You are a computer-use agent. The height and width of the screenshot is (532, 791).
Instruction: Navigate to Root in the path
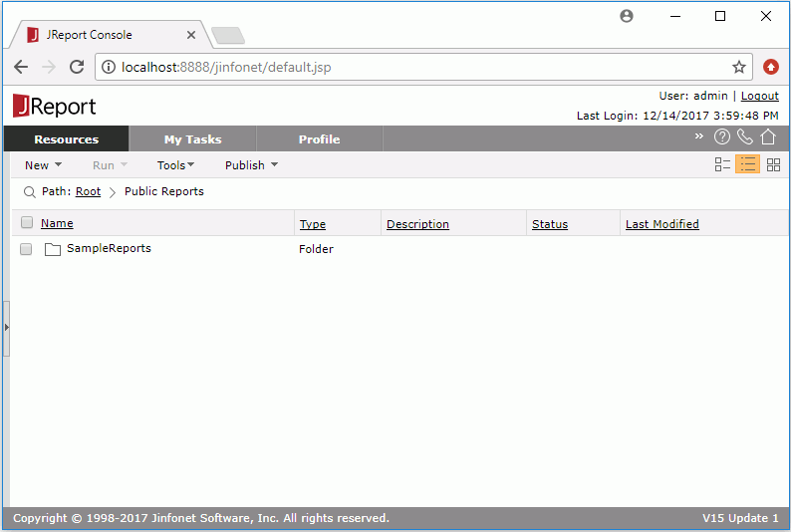pyautogui.click(x=89, y=191)
